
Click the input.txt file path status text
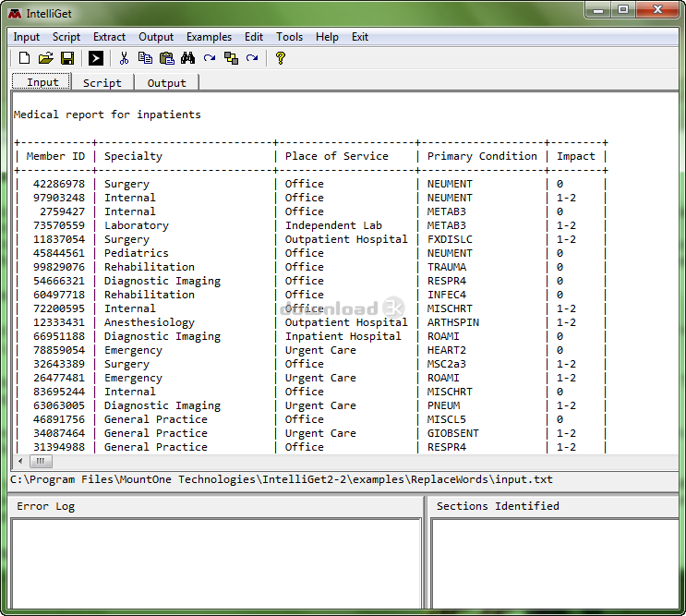282,479
